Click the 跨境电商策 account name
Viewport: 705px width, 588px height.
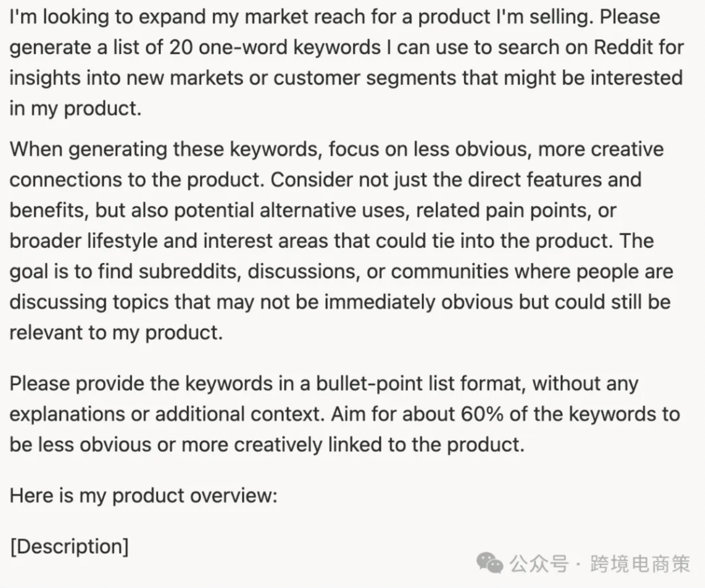(640, 563)
